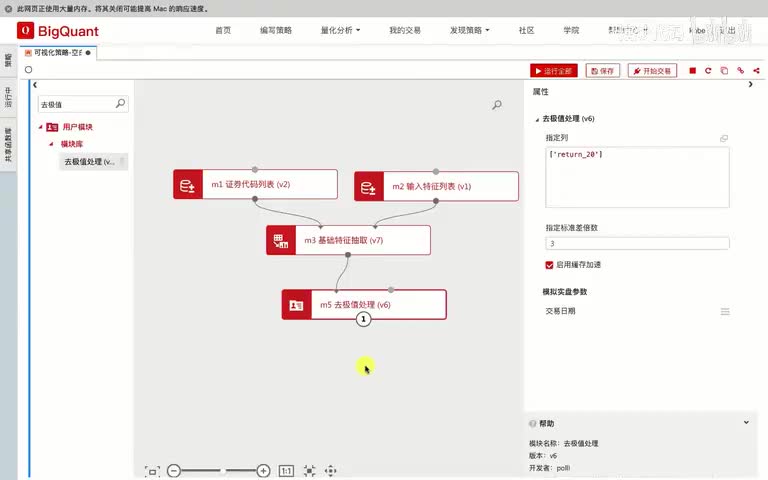Select the m1 证券代码列表 node
Screen dimensions: 768x480
click(x=255, y=184)
